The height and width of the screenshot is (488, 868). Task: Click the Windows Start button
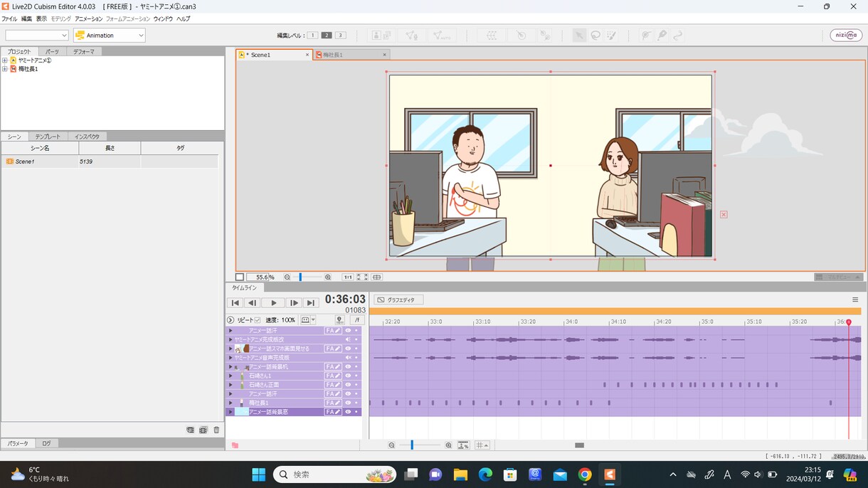[x=258, y=474]
